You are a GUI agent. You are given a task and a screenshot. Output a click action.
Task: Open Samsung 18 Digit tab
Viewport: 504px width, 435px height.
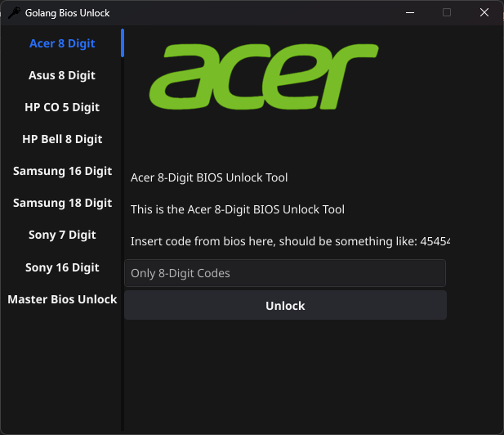62,203
